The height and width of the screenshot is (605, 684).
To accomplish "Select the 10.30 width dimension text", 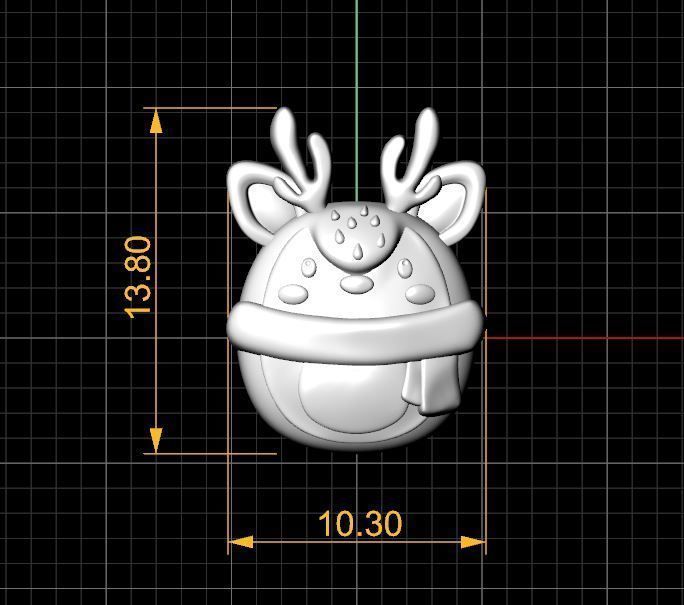I will pyautogui.click(x=360, y=523).
